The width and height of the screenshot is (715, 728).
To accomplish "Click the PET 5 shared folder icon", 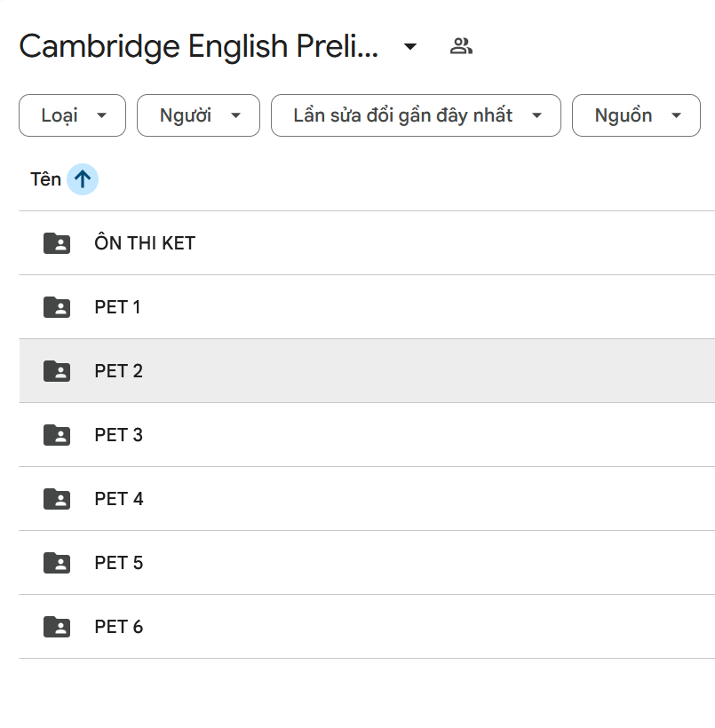I will 57,563.
